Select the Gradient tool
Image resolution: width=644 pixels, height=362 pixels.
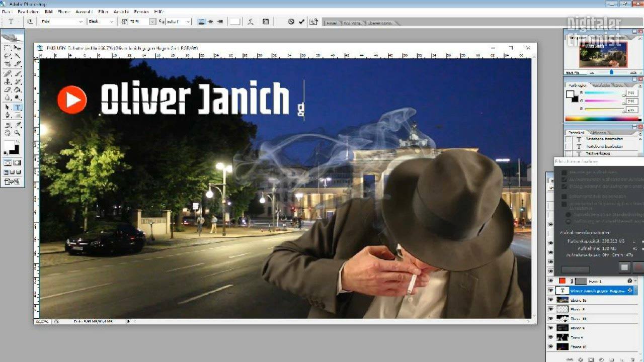point(17,89)
